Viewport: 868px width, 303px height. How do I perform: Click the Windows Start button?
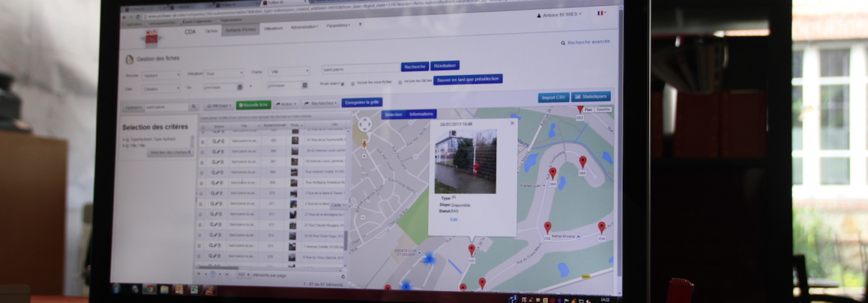coord(115,287)
